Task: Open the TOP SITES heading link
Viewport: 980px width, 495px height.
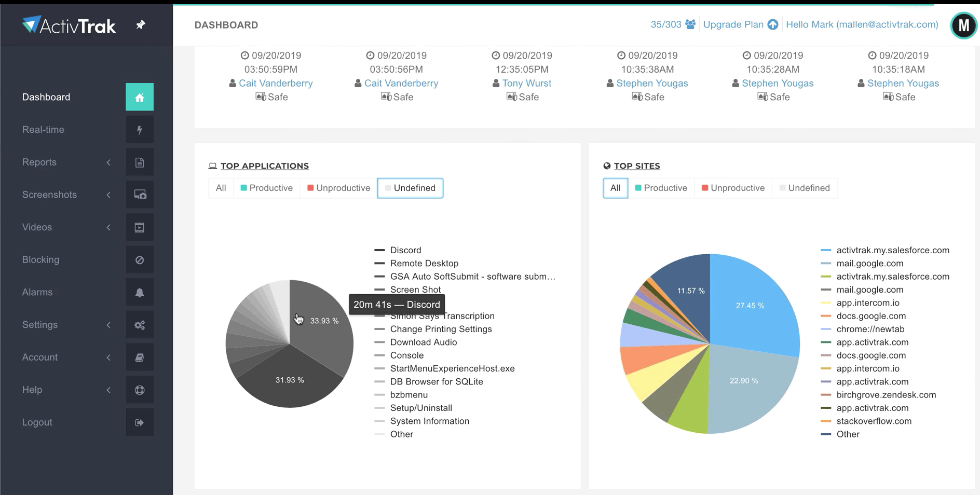Action: 637,166
